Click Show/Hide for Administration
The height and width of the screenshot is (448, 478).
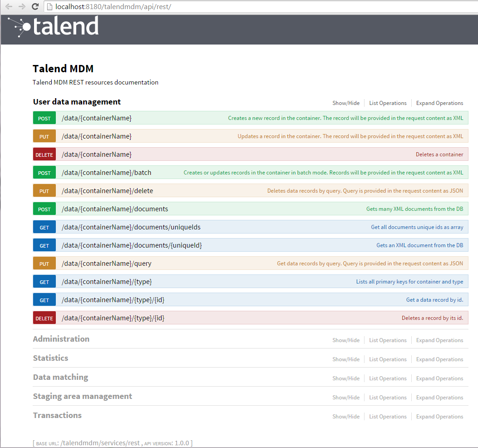tap(346, 340)
